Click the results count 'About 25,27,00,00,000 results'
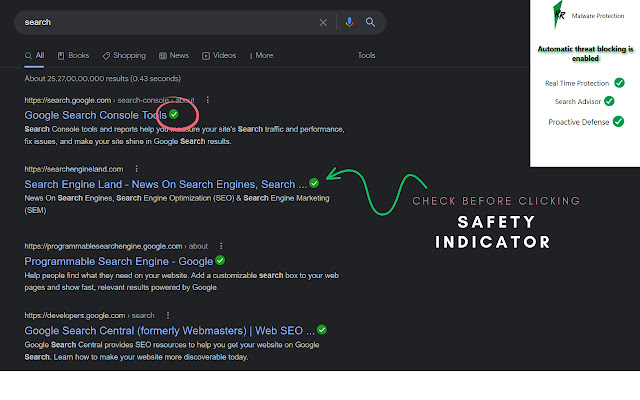The width and height of the screenshot is (640, 400). [x=102, y=78]
